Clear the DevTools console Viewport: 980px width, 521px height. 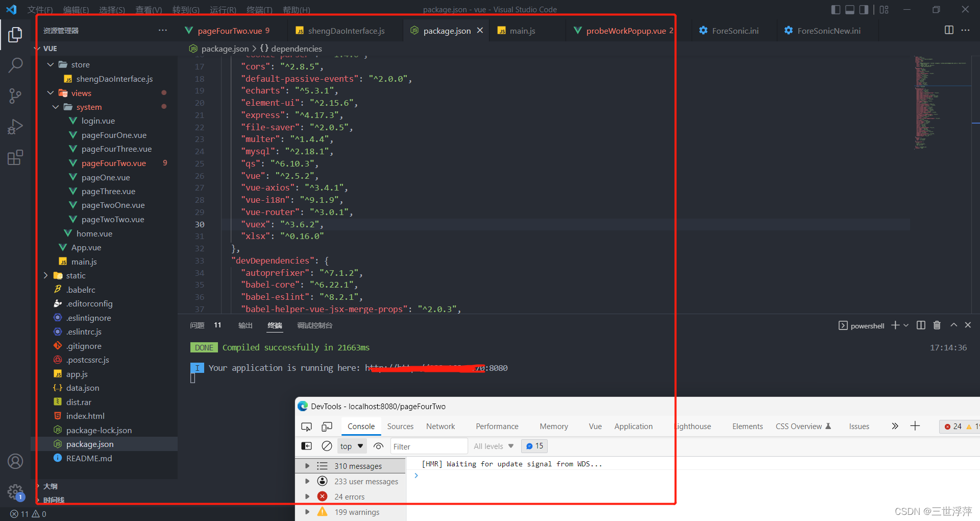(327, 446)
